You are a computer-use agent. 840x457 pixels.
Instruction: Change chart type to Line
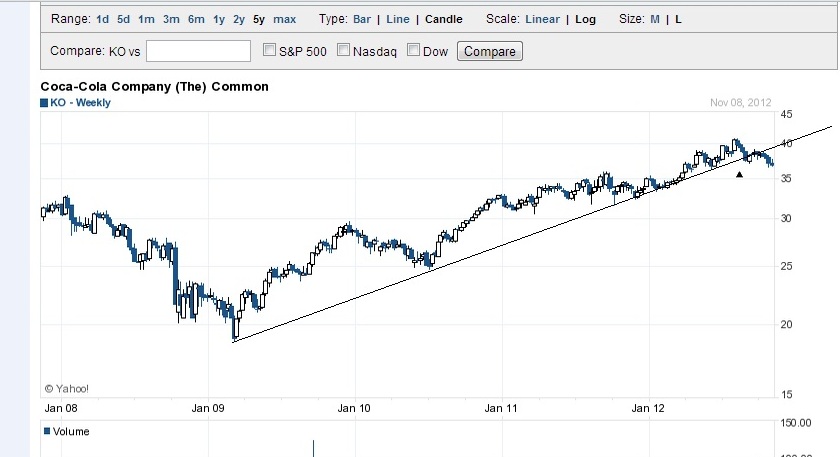click(x=398, y=19)
